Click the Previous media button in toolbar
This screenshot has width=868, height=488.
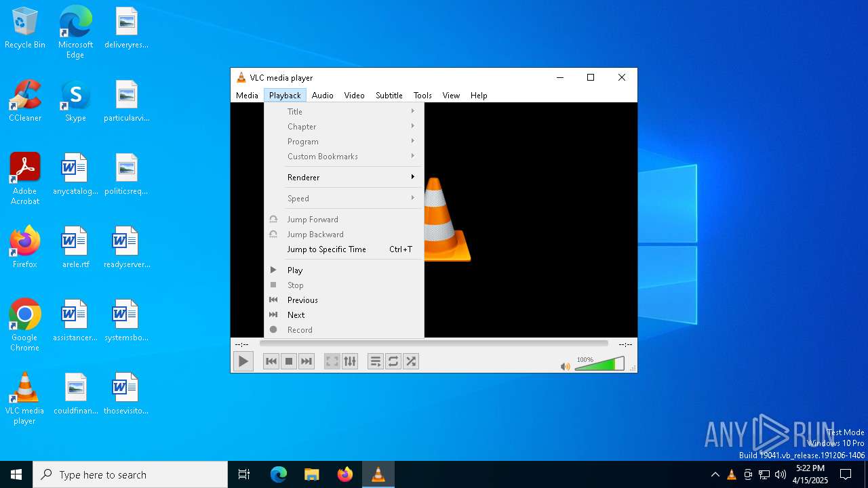tap(271, 361)
